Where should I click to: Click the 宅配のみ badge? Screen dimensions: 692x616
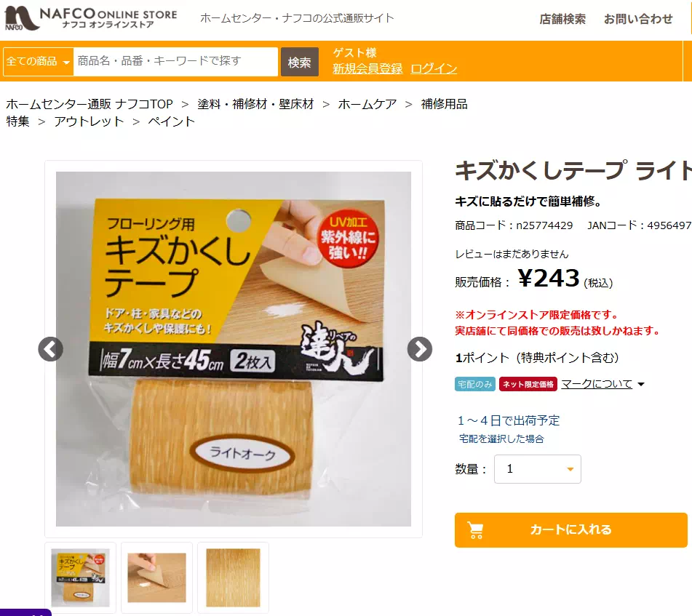(475, 384)
